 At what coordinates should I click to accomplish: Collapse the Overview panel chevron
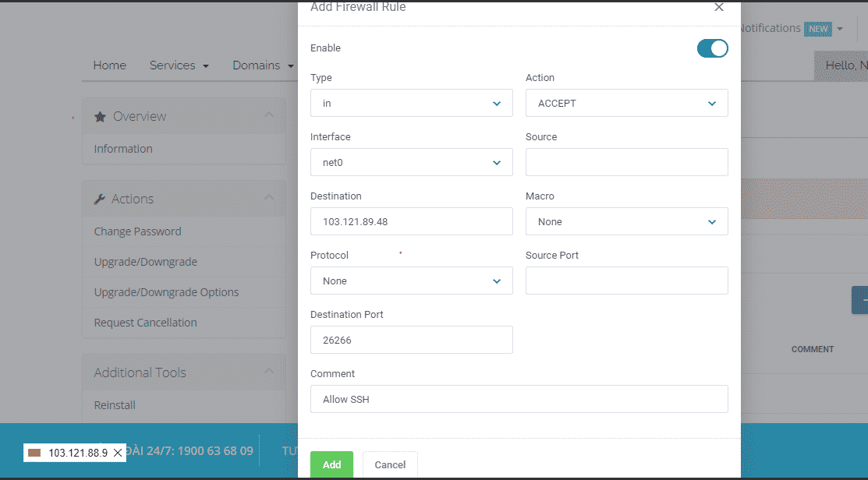(269, 115)
